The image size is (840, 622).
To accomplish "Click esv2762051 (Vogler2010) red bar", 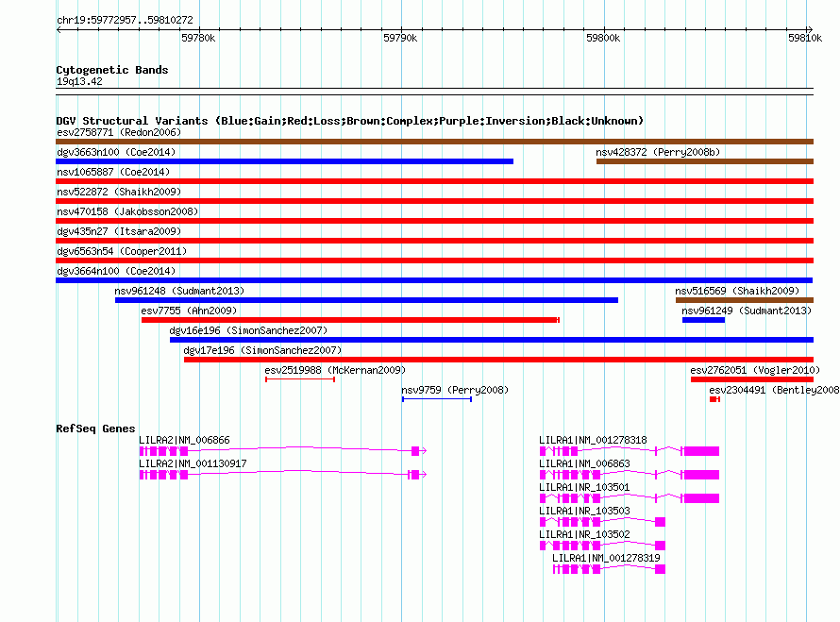I will [752, 379].
